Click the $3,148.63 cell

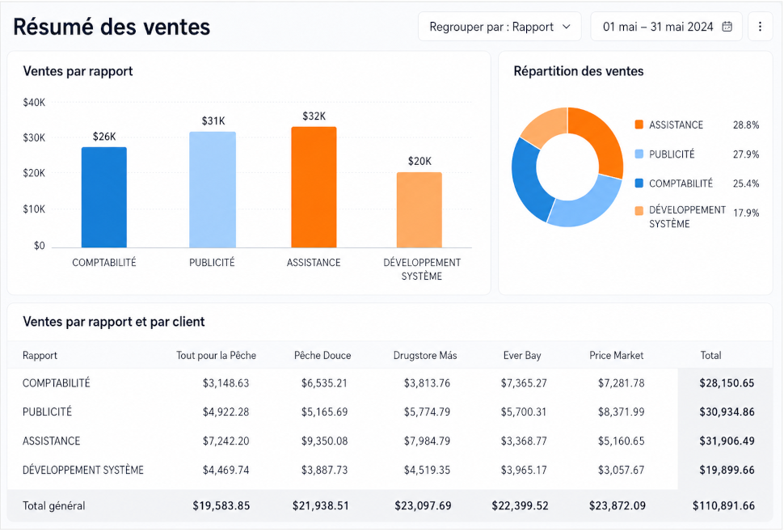pyautogui.click(x=226, y=383)
